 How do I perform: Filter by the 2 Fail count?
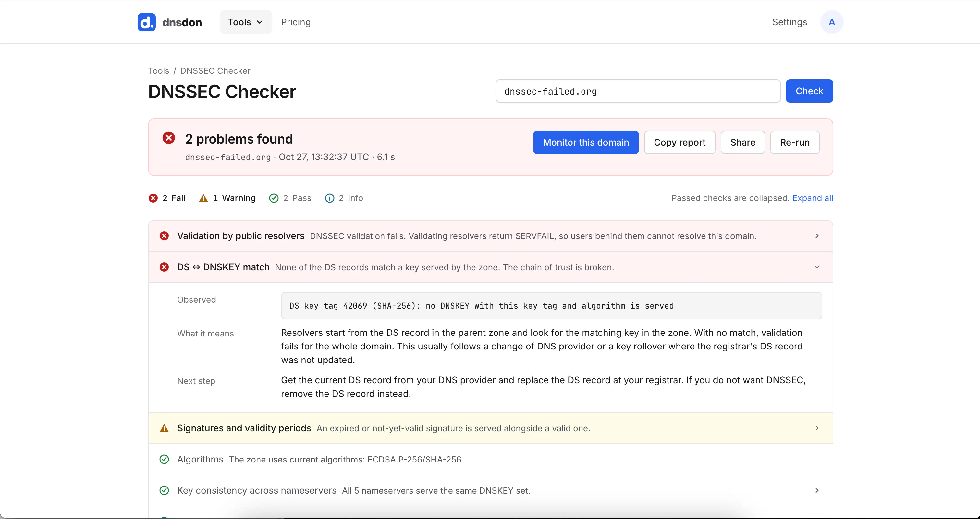(x=166, y=198)
